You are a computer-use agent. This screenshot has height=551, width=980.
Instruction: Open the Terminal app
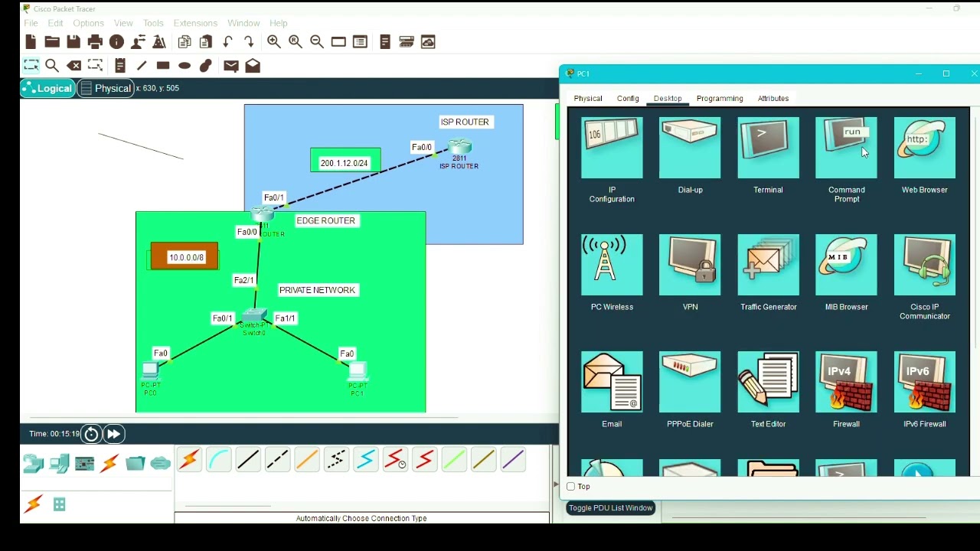[x=768, y=148]
